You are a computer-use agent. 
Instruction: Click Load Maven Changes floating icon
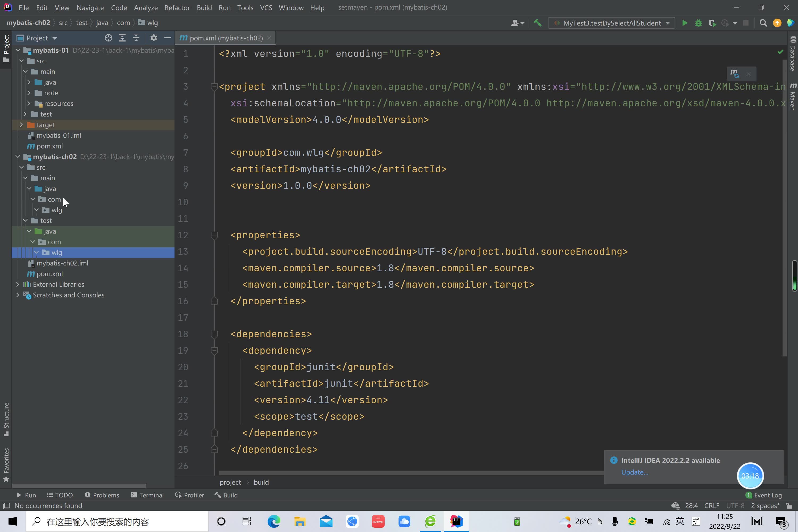(x=734, y=74)
